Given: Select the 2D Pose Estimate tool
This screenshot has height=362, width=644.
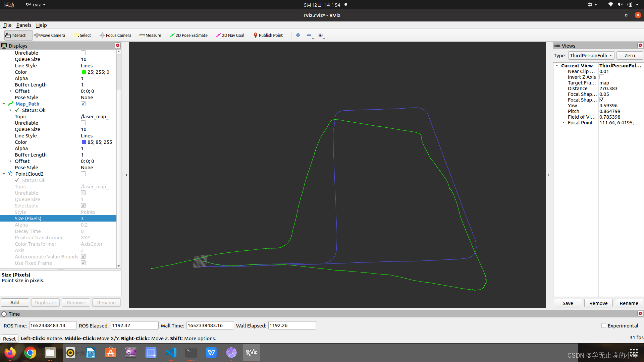Looking at the screenshot, I should (189, 35).
